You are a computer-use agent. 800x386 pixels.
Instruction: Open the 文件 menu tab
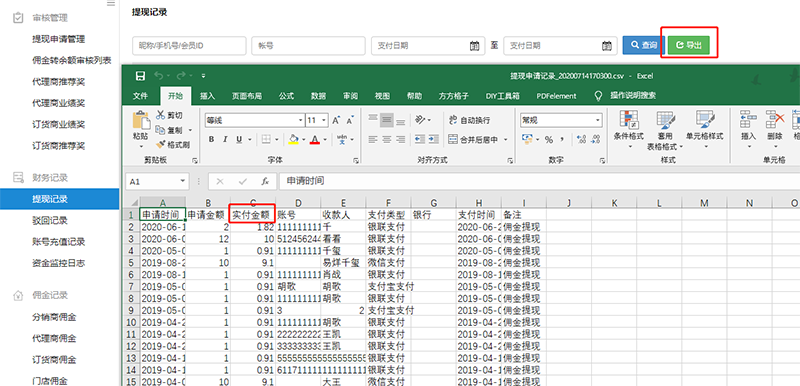pyautogui.click(x=140, y=96)
